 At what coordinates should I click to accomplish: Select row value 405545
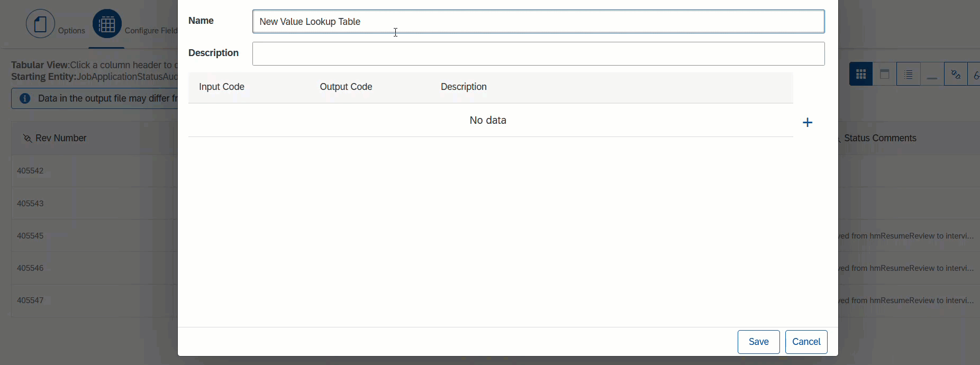click(x=30, y=236)
